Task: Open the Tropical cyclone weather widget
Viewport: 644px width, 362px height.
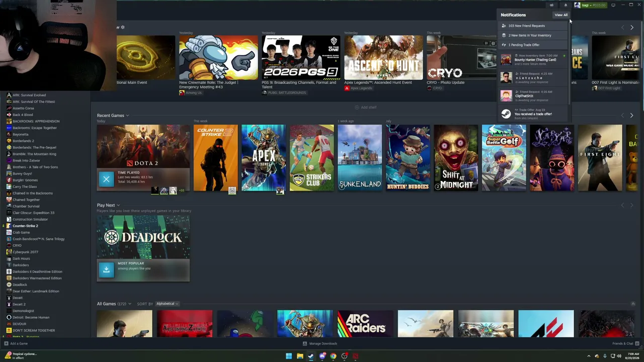Action: point(20,355)
